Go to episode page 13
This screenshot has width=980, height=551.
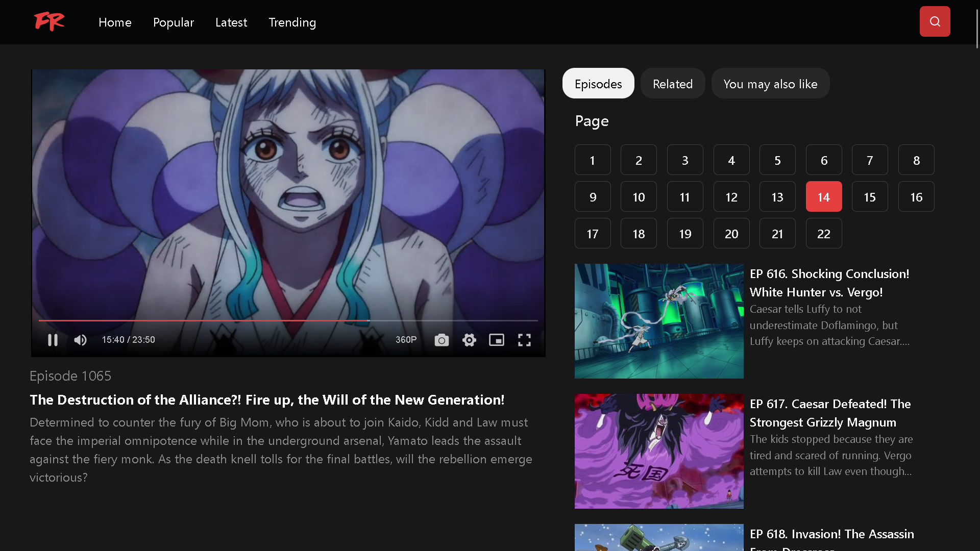point(777,197)
